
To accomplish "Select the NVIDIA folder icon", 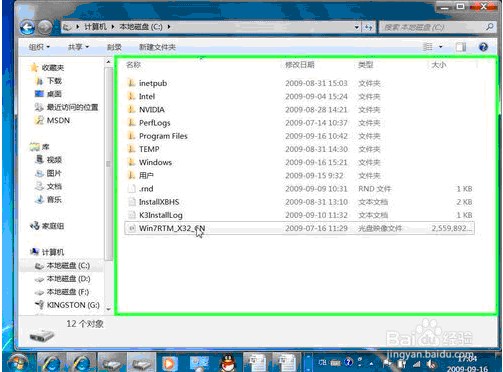I will coord(132,109).
